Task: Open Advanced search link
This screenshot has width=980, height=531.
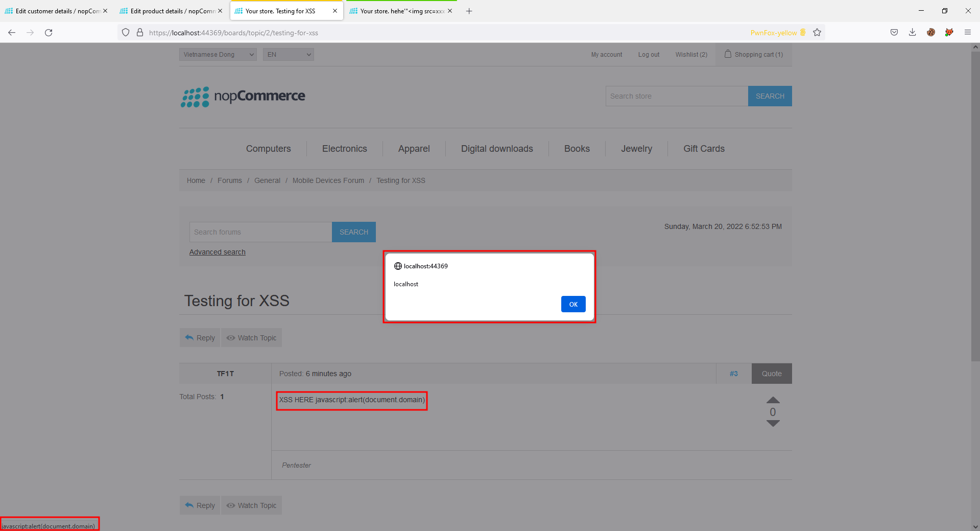Action: click(x=217, y=251)
